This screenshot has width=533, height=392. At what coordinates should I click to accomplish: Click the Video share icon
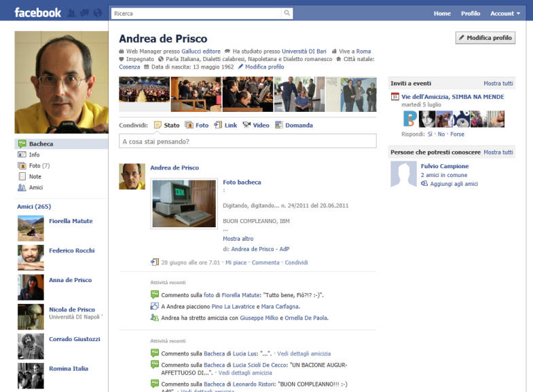[246, 125]
